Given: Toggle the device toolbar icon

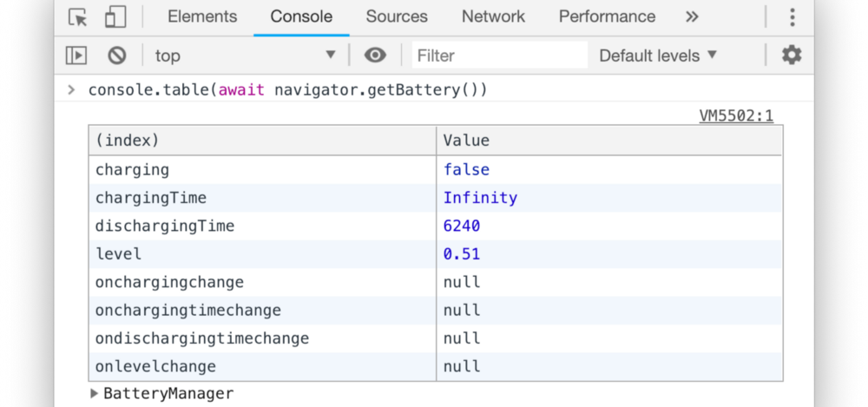Looking at the screenshot, I should tap(115, 17).
